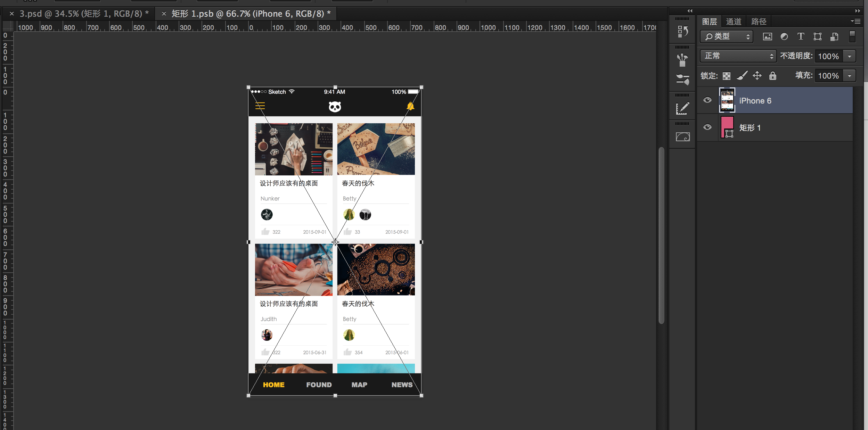Filter for pixel layers icon
The height and width of the screenshot is (430, 868).
[x=767, y=36]
